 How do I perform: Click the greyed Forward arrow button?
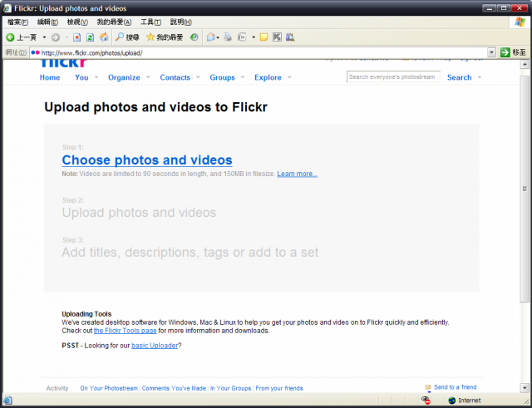[56, 37]
